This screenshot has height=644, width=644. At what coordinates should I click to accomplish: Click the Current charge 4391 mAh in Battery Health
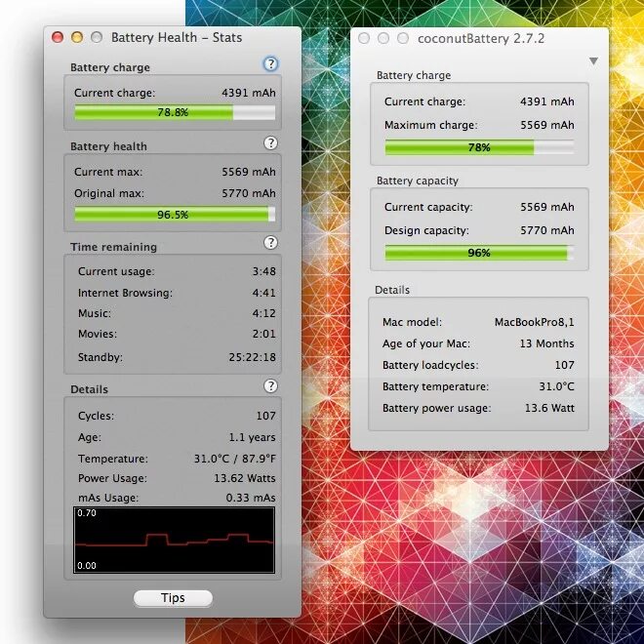click(x=249, y=93)
